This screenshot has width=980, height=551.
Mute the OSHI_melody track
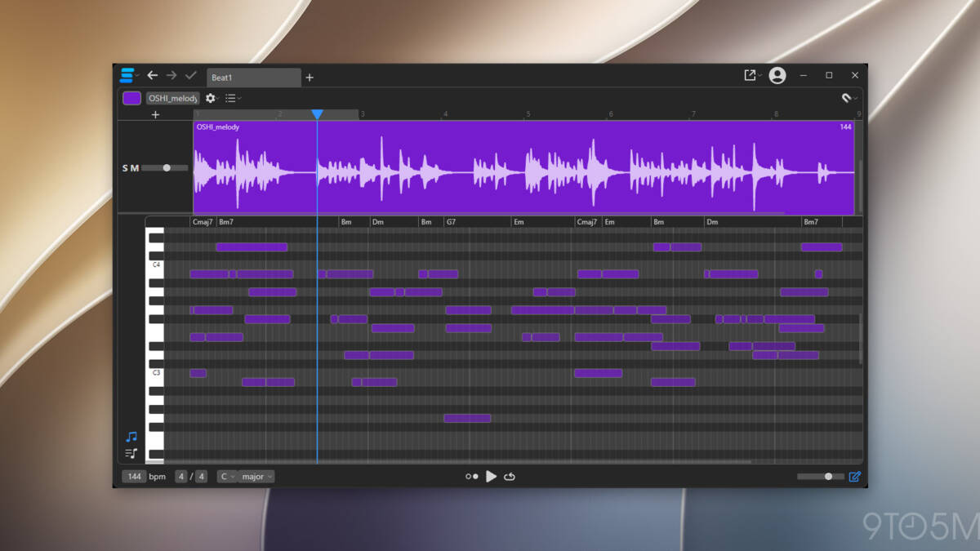(135, 168)
